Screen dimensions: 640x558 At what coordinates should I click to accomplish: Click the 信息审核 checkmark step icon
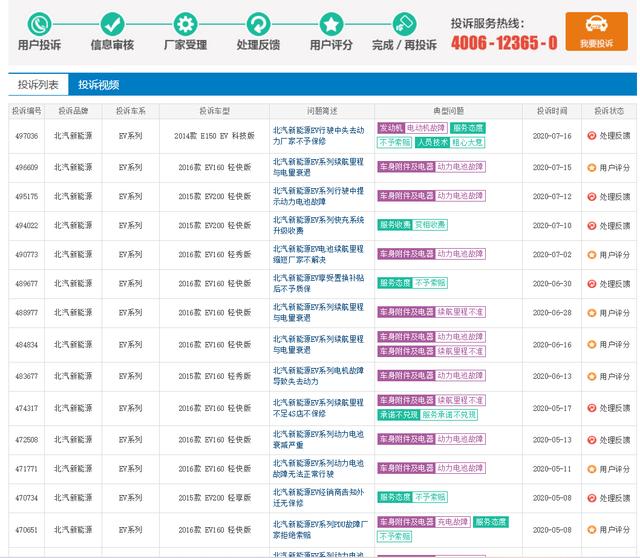coord(112,24)
